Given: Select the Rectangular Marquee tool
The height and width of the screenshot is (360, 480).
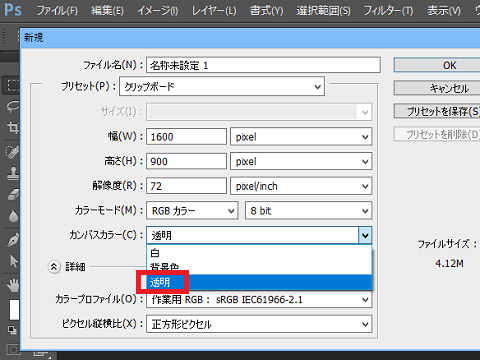Looking at the screenshot, I should tap(12, 86).
